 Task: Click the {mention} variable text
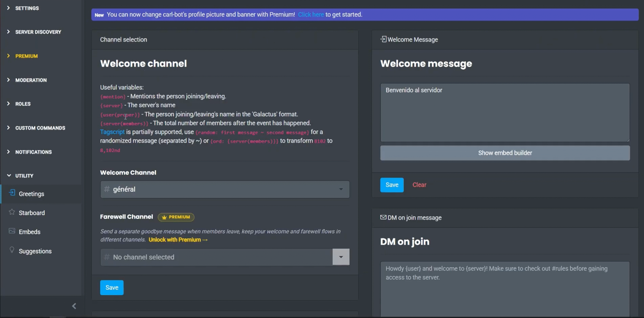pos(113,97)
